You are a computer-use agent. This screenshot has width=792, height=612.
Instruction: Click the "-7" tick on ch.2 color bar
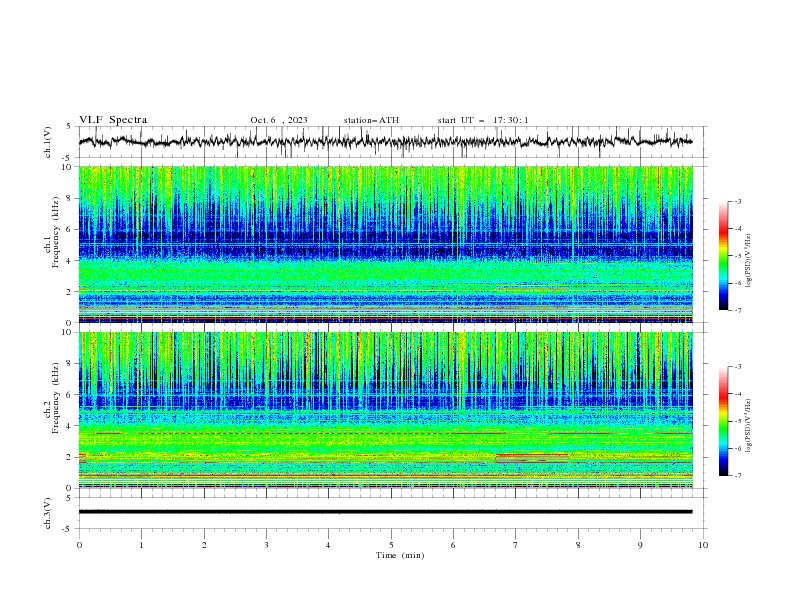[737, 476]
